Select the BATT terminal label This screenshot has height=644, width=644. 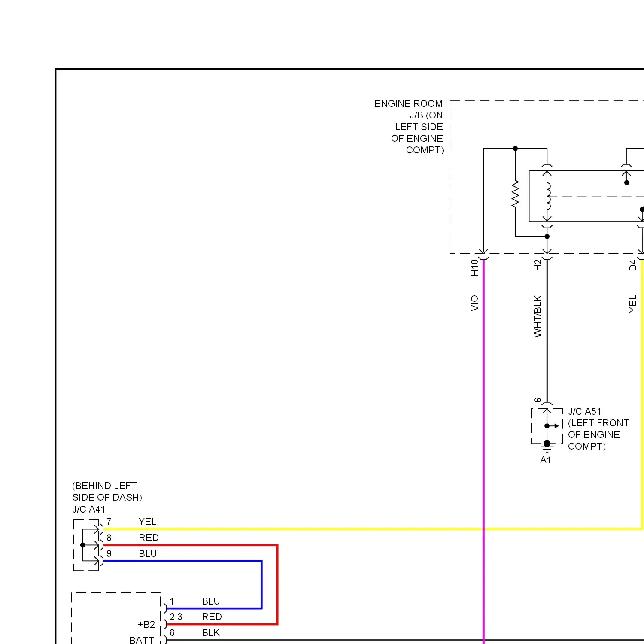pos(142,640)
